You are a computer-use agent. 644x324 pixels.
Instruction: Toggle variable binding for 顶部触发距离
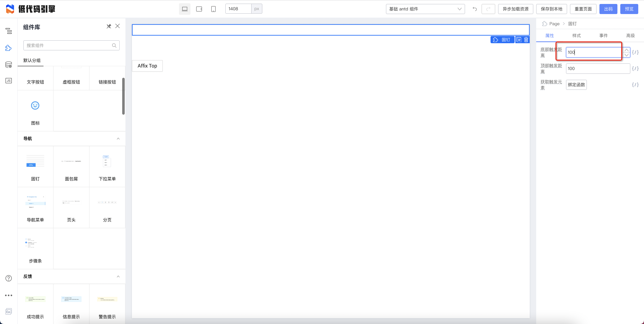[x=635, y=68]
